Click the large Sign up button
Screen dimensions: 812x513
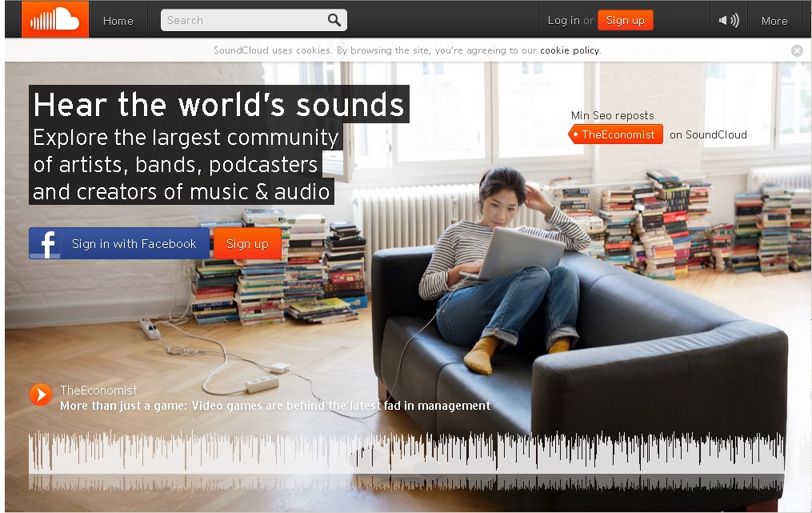pos(247,243)
